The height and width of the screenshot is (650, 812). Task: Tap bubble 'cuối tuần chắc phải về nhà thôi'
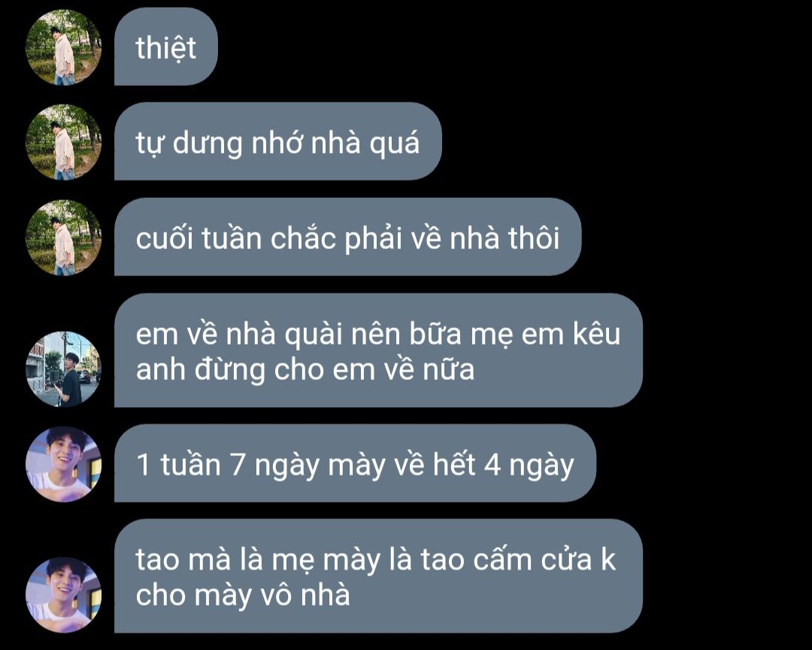(x=347, y=237)
